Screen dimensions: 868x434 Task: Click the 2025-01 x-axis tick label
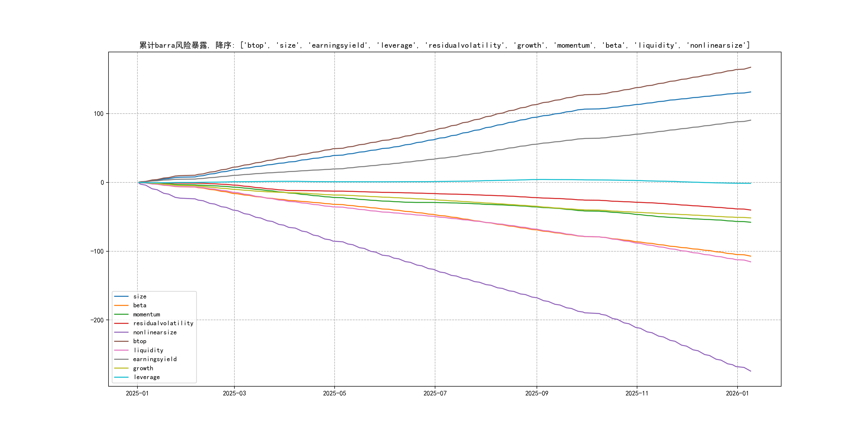[x=137, y=394]
